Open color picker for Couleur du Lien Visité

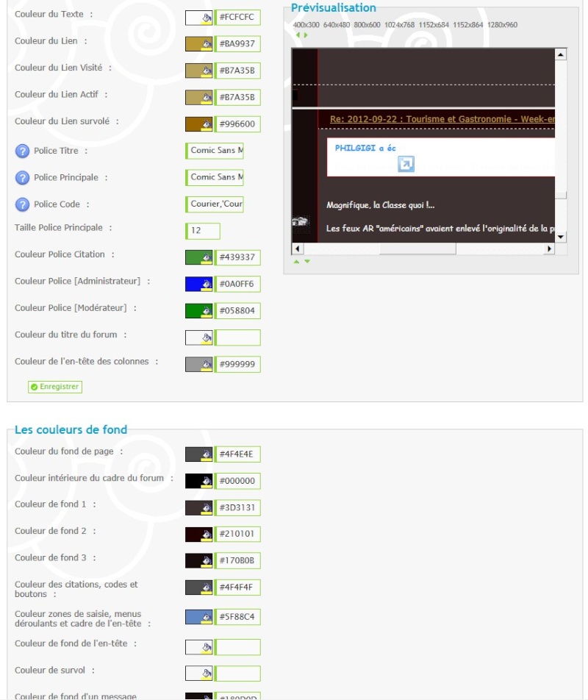199,71
